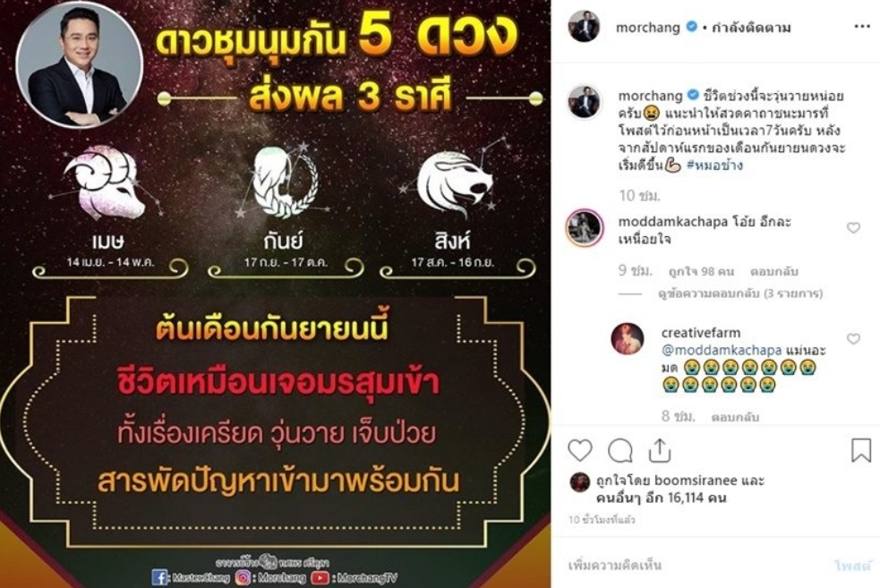This screenshot has height=588, width=880.
Task: Like moddamkachapa's comment with heart
Action: tap(853, 228)
